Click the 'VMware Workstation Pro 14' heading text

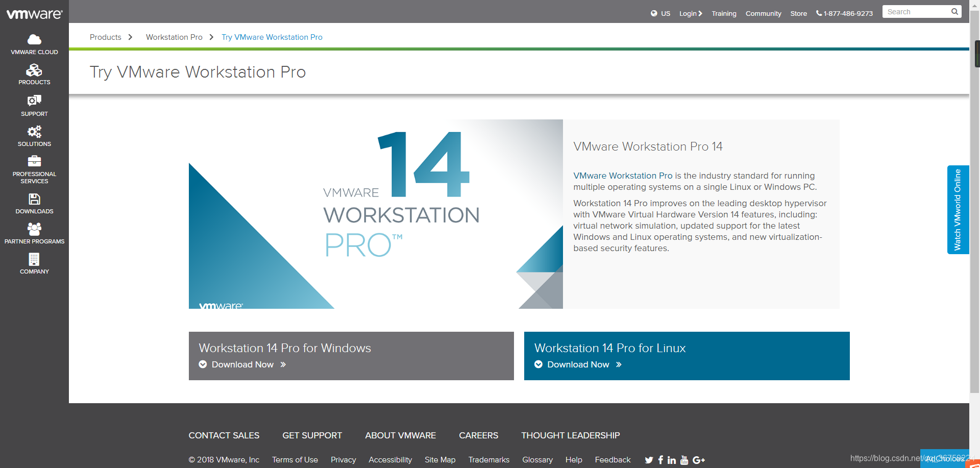point(648,146)
